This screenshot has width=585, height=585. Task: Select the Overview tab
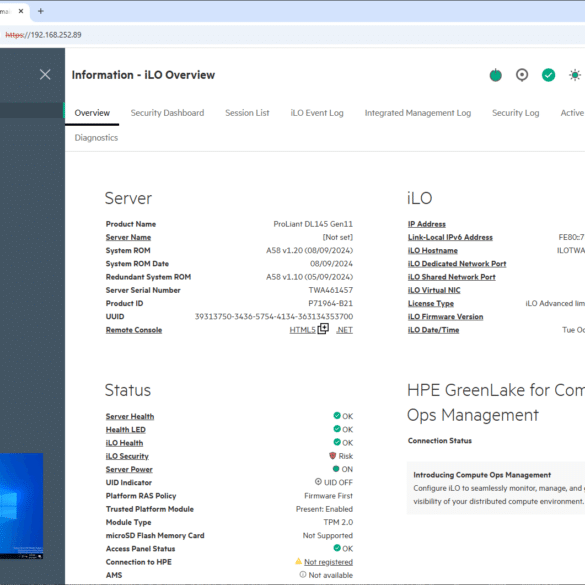tap(92, 113)
